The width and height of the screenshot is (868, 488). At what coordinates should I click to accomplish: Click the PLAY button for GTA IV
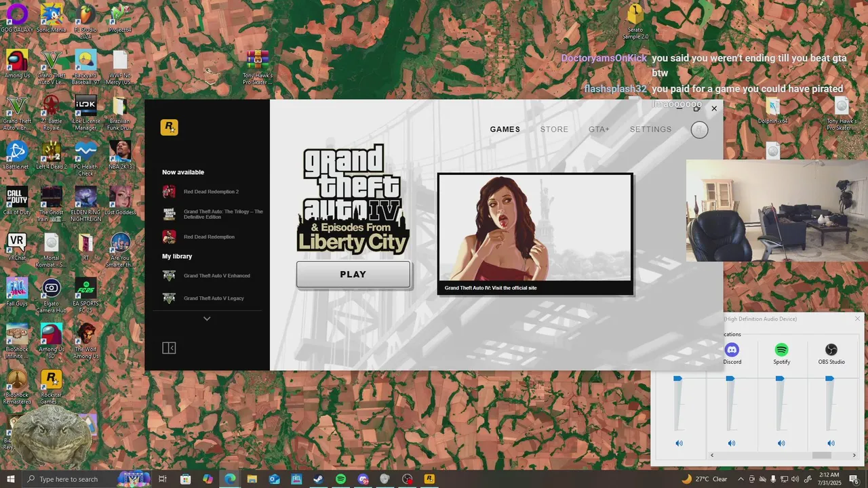pyautogui.click(x=353, y=274)
